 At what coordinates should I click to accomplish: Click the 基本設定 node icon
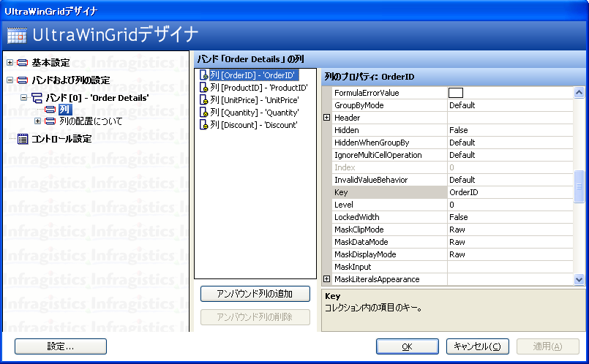23,63
